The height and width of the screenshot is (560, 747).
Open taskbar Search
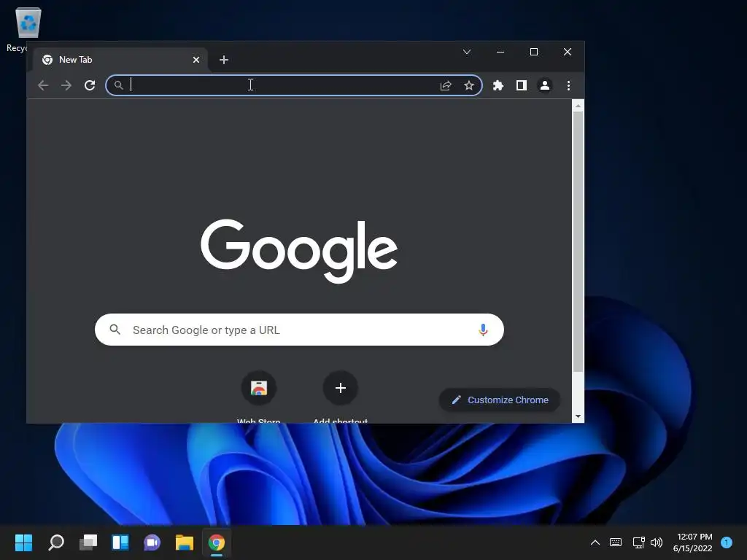[x=56, y=542]
